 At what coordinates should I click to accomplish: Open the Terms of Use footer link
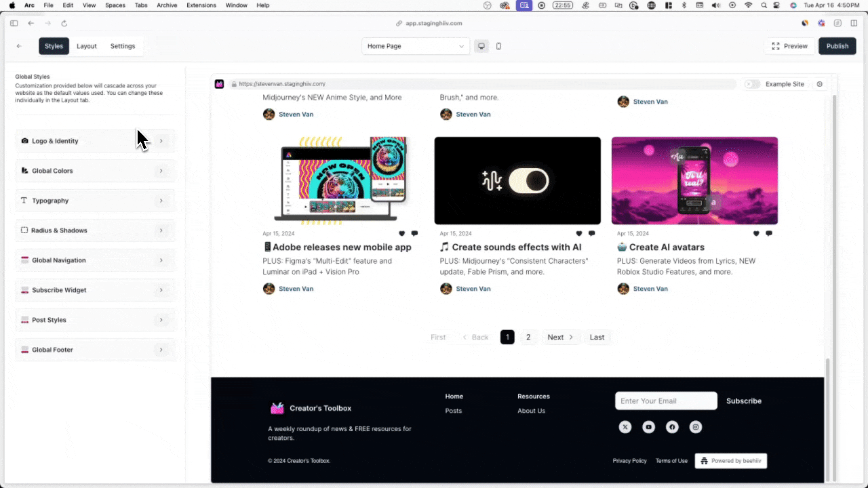[x=671, y=461]
